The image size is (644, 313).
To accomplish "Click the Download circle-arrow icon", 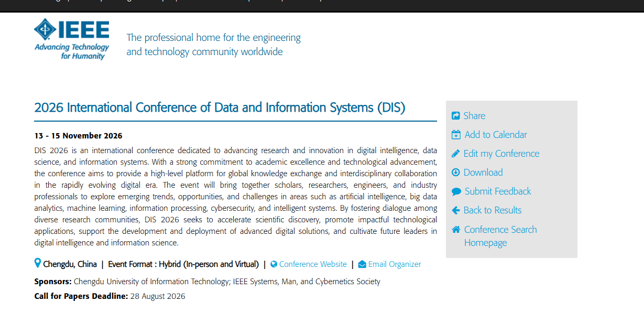I will point(456,172).
